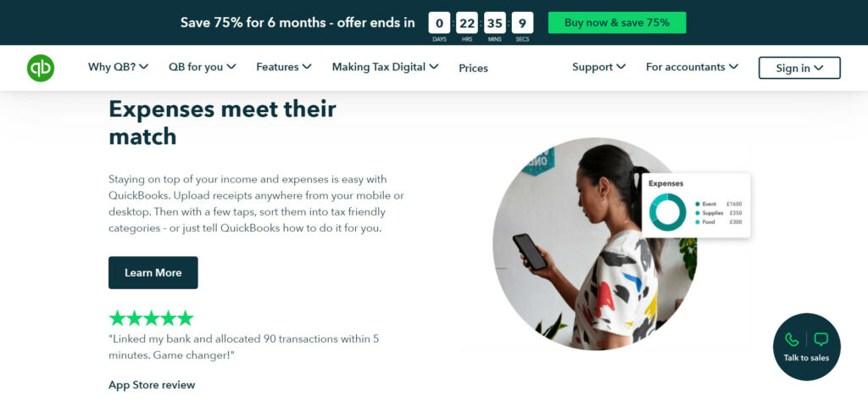This screenshot has width=868, height=408.
Task: Click the phone icon in Talk to sales
Action: click(x=792, y=339)
